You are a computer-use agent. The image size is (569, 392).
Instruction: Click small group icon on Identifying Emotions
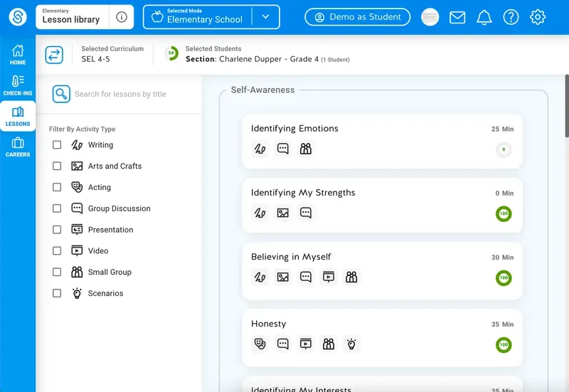coord(306,149)
